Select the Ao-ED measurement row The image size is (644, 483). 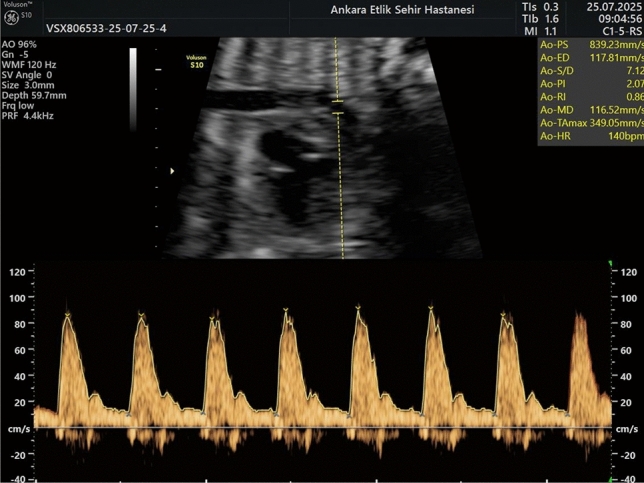[x=591, y=58]
